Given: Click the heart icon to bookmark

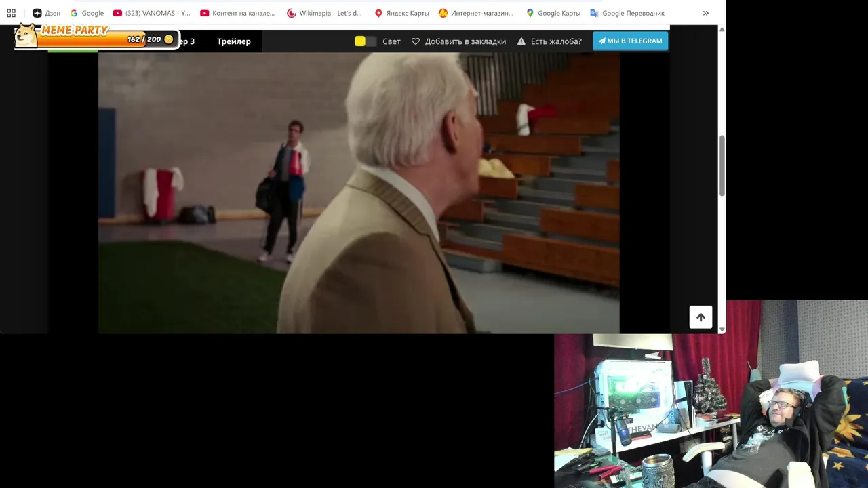Looking at the screenshot, I should click(x=416, y=41).
